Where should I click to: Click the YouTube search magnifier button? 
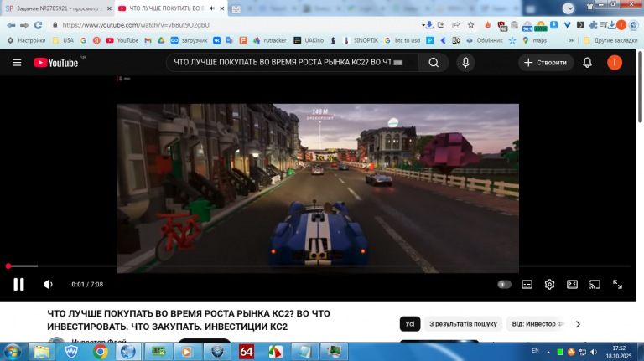(434, 63)
